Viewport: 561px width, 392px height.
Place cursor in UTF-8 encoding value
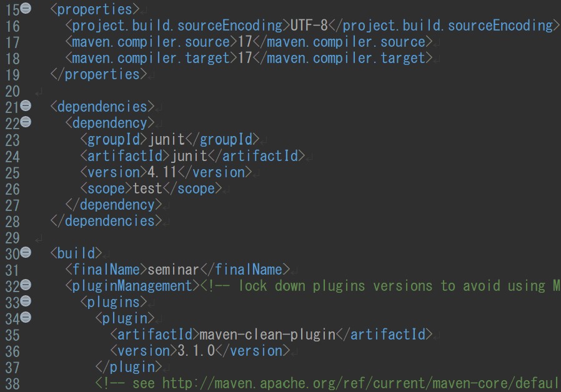[x=309, y=26]
